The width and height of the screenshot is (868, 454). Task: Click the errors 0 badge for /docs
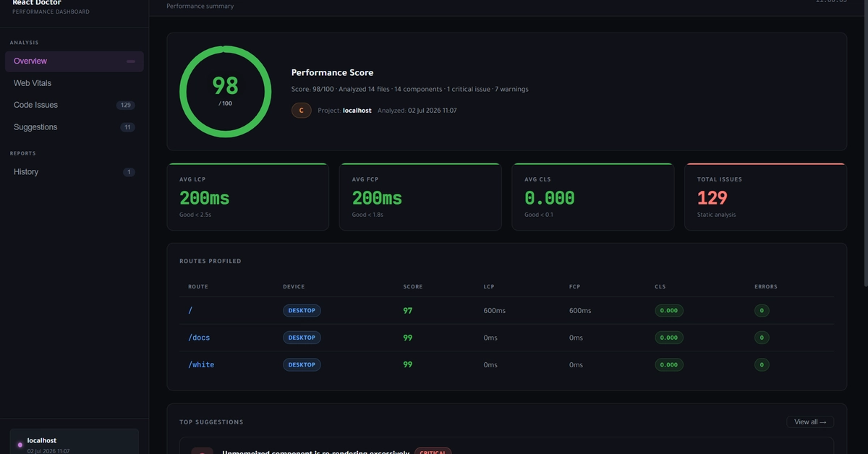coord(762,338)
